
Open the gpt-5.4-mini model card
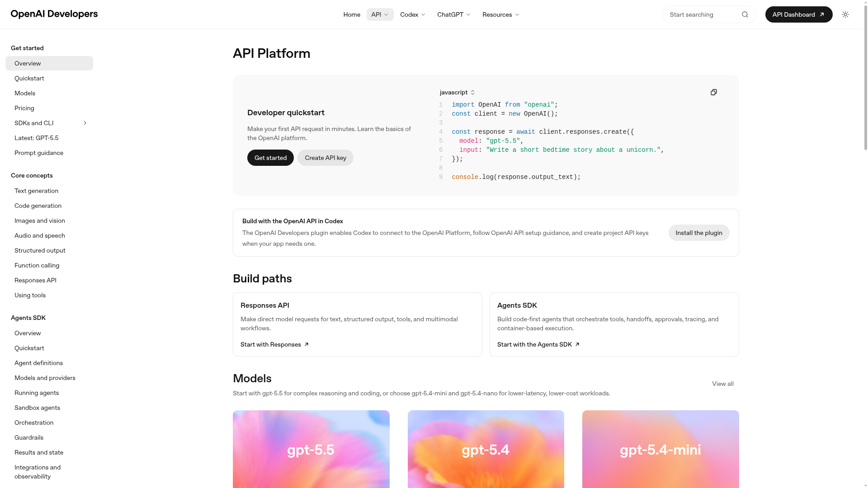click(x=660, y=449)
